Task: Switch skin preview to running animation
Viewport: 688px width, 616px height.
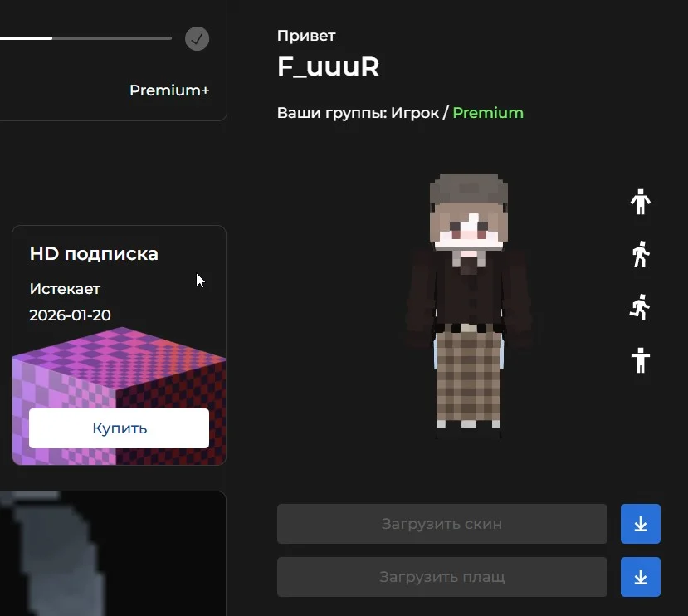Action: click(x=640, y=307)
